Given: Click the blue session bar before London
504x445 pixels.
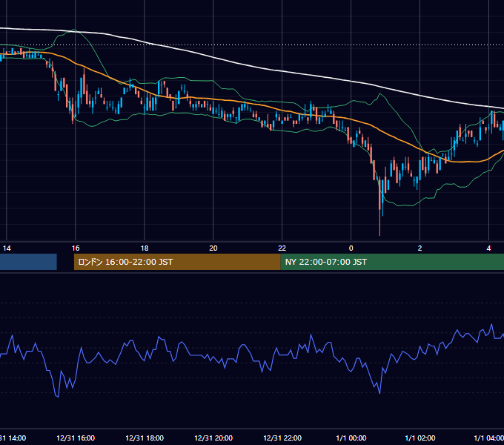Looking at the screenshot, I should 28,262.
